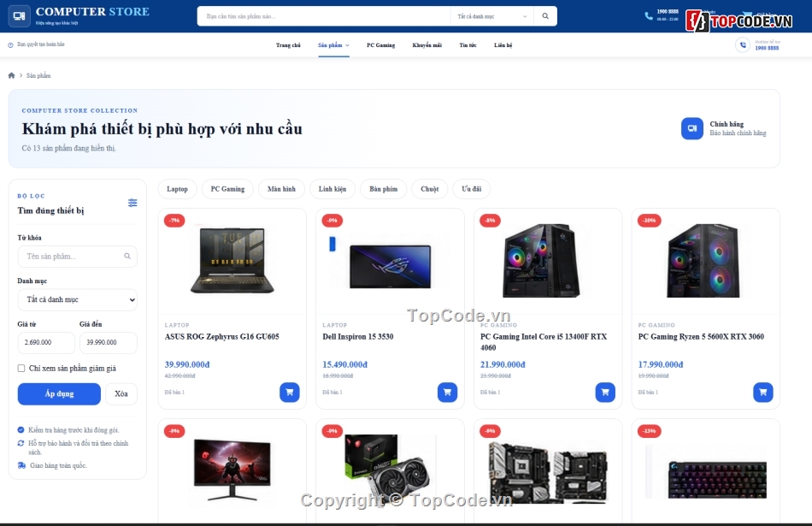The image size is (812, 526).
Task: Click in the header product search field
Action: [x=324, y=16]
